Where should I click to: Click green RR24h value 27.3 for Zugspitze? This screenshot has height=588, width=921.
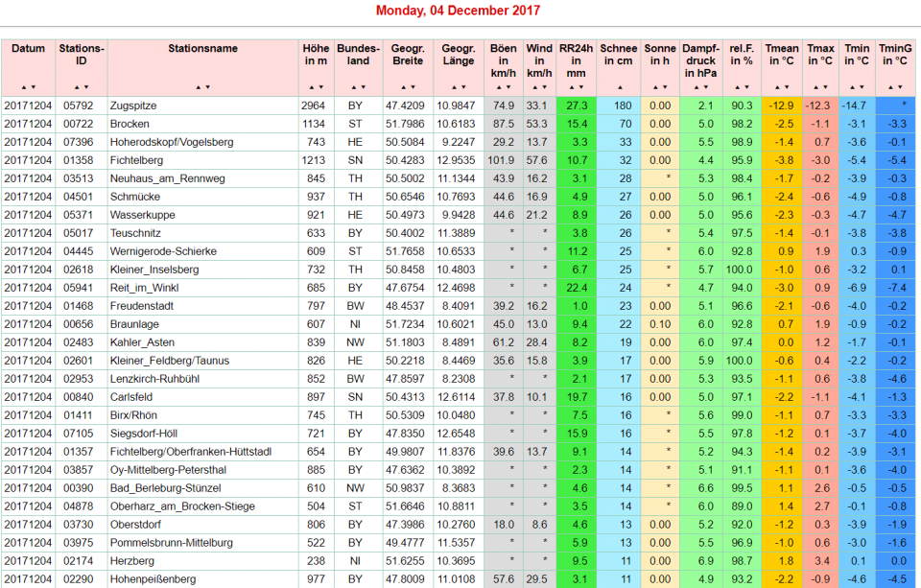pos(577,106)
